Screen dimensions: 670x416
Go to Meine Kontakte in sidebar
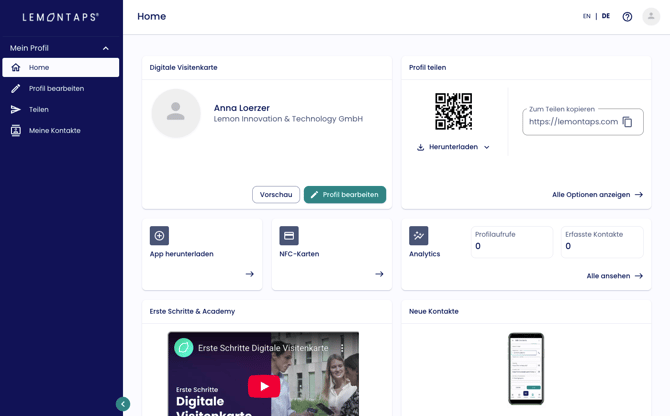click(54, 131)
